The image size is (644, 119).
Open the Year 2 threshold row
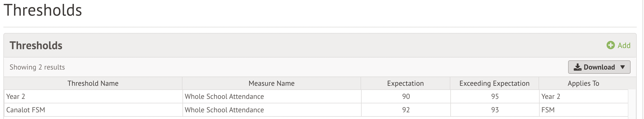pos(316,96)
